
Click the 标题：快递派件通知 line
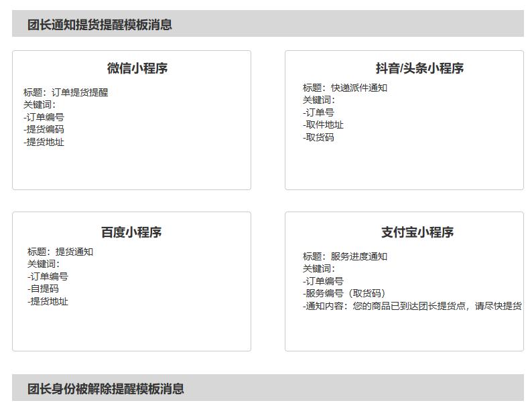click(345, 88)
